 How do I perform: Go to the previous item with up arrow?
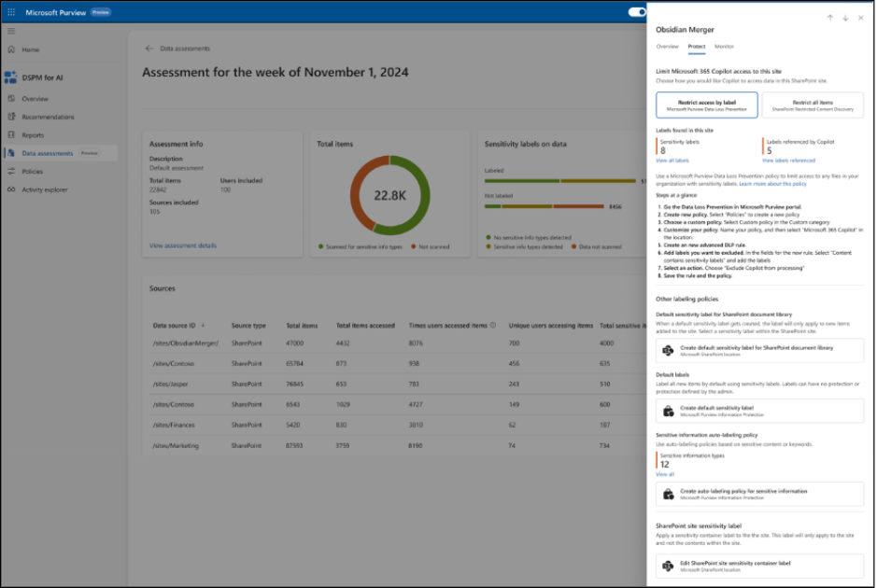(x=830, y=18)
